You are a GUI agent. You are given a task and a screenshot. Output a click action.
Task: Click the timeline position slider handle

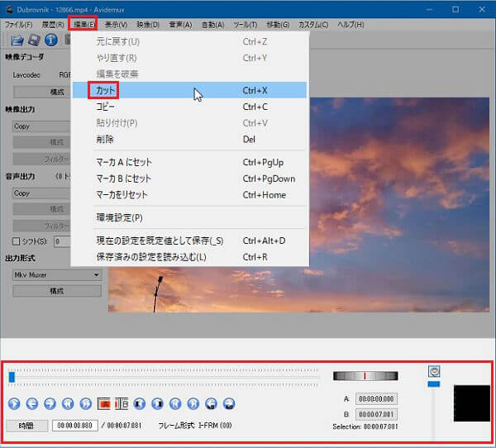12,377
